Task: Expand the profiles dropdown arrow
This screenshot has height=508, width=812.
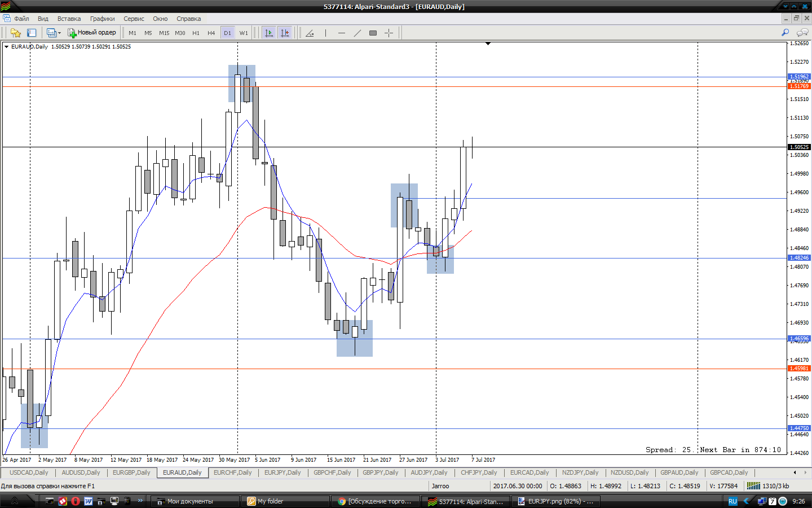Action: 59,33
